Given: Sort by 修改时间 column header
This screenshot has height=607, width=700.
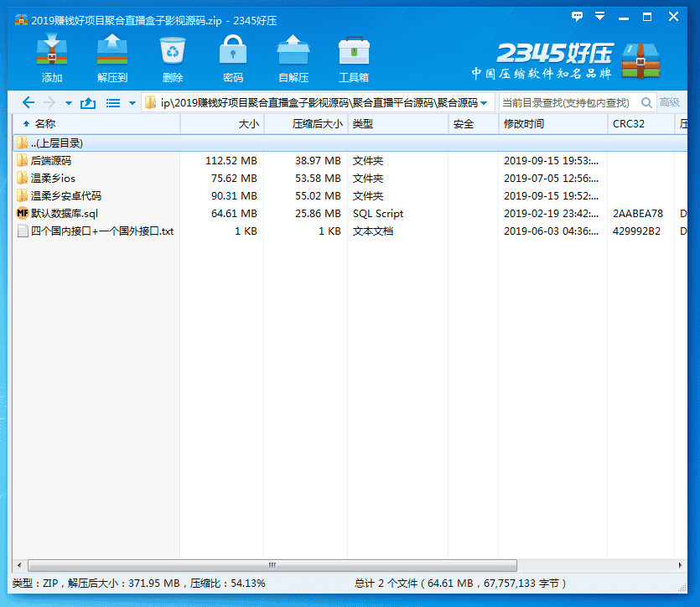Looking at the screenshot, I should pyautogui.click(x=553, y=124).
